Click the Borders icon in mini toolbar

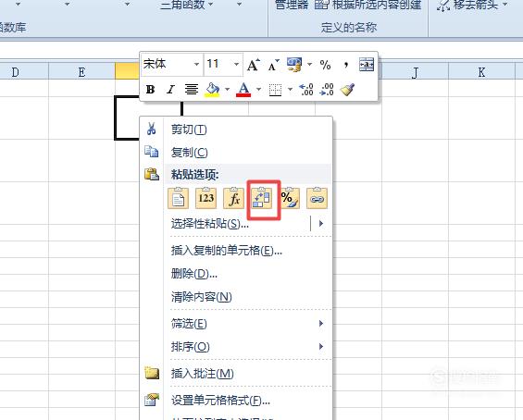click(275, 90)
